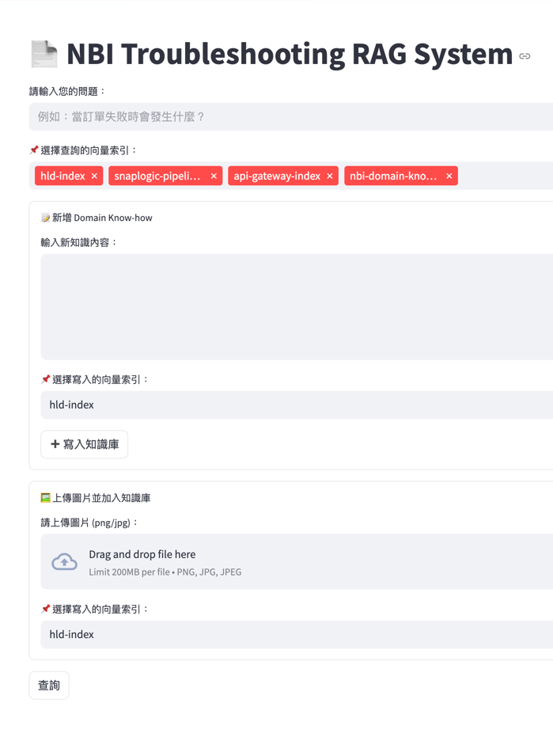Image resolution: width=553 pixels, height=756 pixels.
Task: Click the document icon in the page title
Action: click(44, 54)
